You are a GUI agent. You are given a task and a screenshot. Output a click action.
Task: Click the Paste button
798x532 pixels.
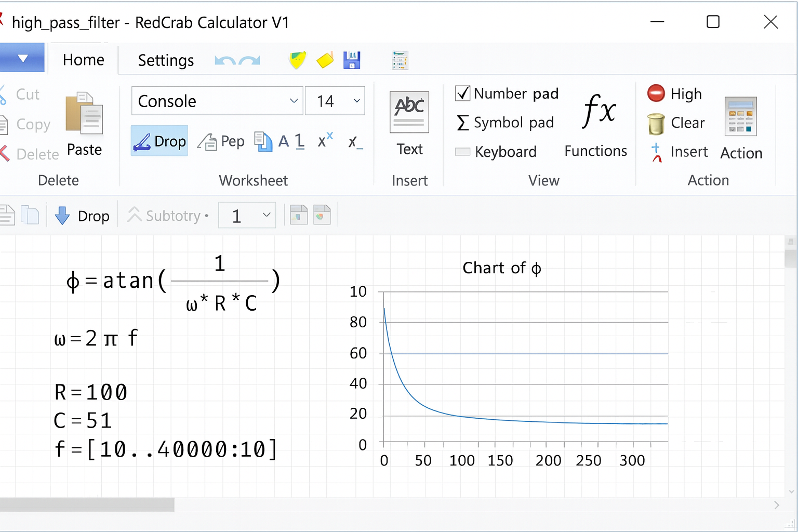point(84,125)
